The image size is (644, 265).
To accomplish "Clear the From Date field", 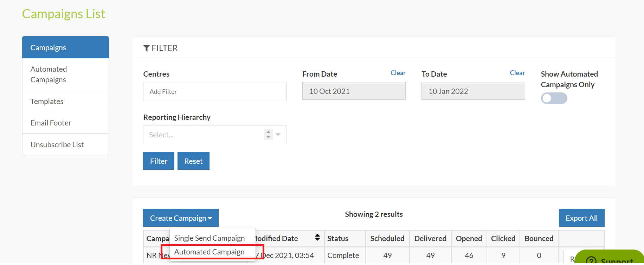I will 398,73.
